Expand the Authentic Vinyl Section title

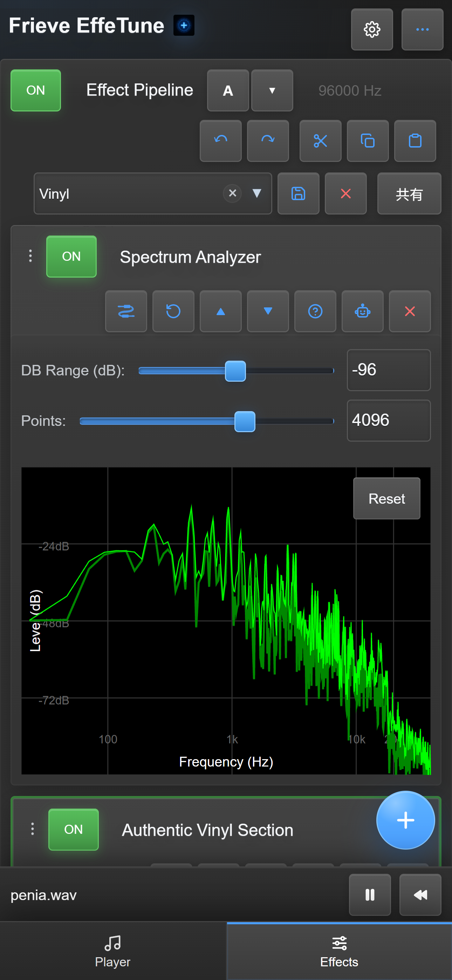(x=207, y=830)
